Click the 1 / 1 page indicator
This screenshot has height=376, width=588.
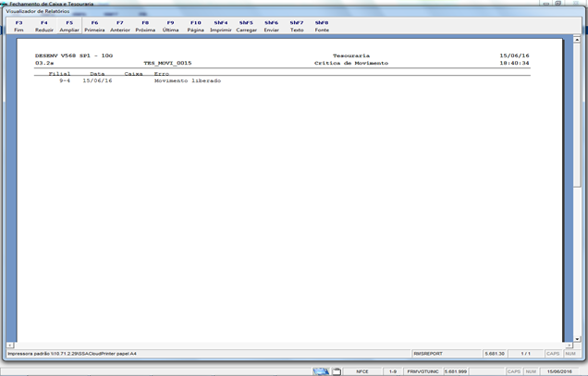coord(525,354)
